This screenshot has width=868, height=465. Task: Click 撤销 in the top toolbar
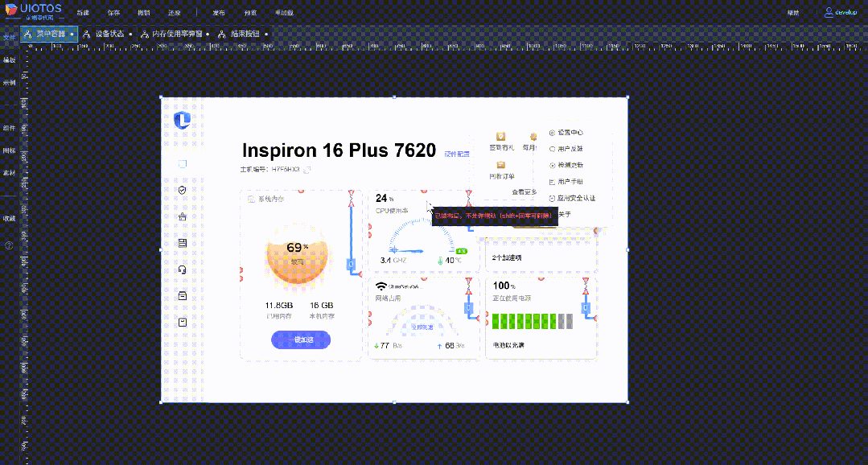click(143, 13)
